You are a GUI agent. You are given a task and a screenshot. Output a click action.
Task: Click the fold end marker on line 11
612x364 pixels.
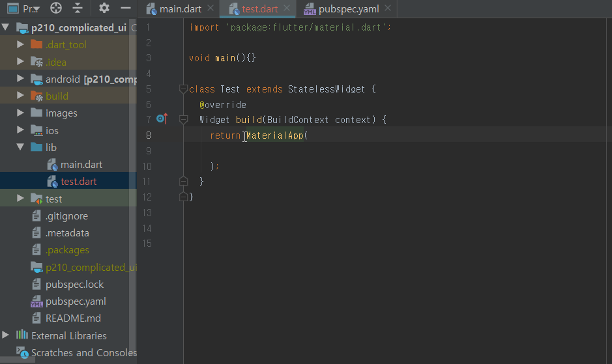183,181
